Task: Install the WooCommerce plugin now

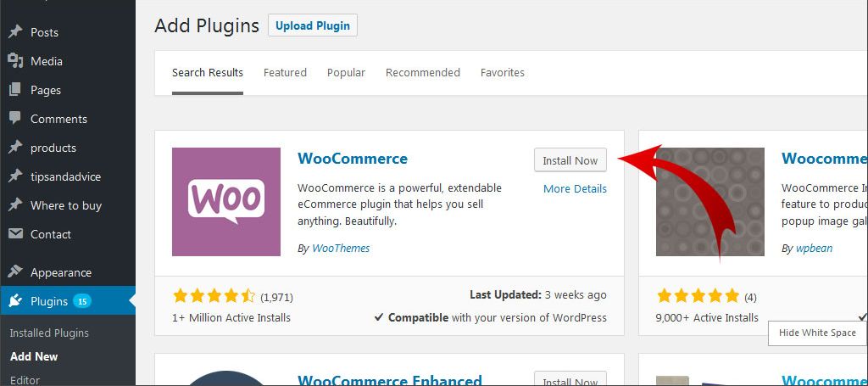Action: coord(570,160)
